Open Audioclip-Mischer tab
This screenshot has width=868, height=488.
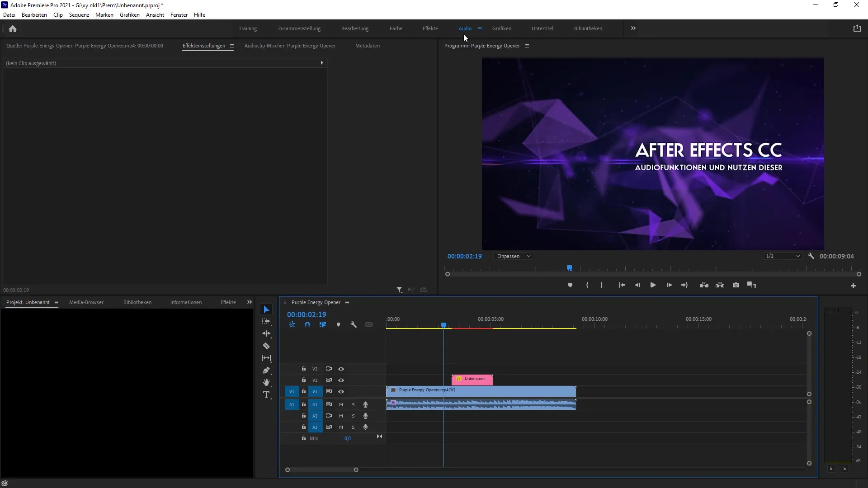(290, 46)
